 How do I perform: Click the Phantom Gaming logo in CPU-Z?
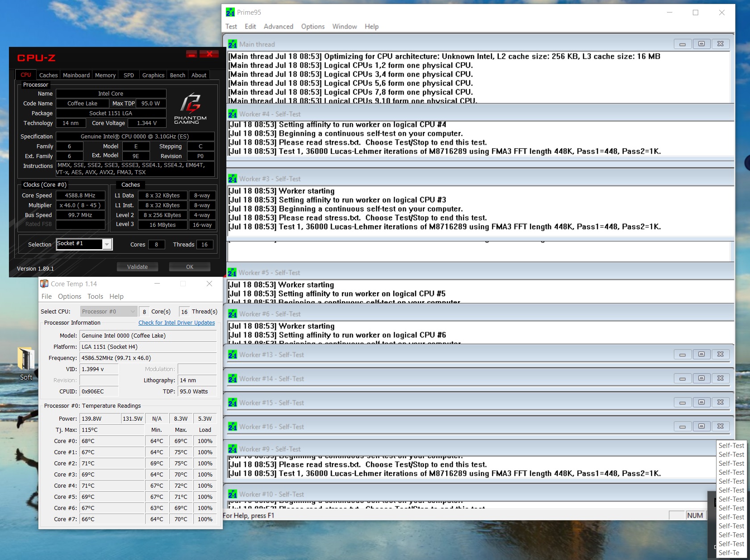click(x=190, y=108)
